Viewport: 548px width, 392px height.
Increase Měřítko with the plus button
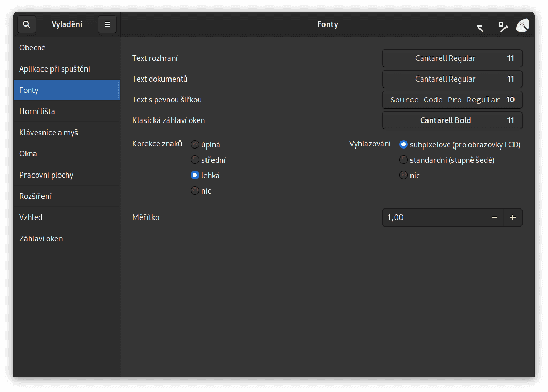[513, 217]
